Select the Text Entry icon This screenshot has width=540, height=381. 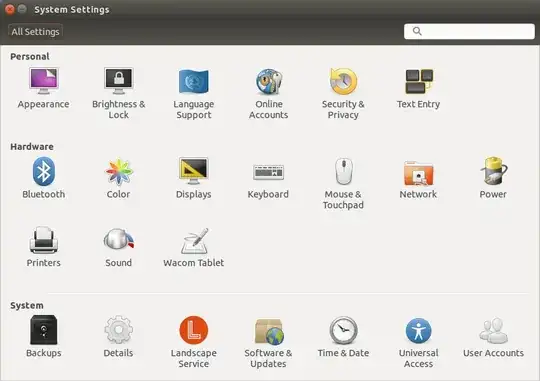click(x=418, y=81)
